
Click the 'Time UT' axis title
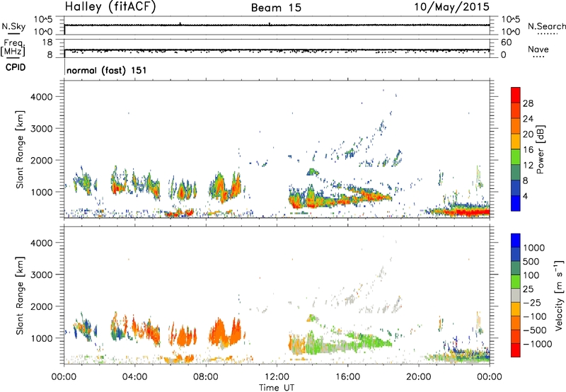point(277,388)
